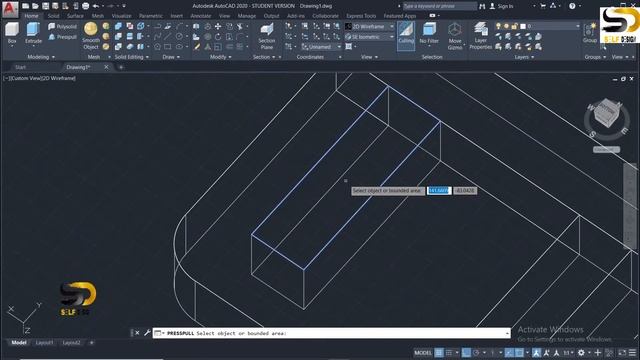Click Sign In button
This screenshot has height=360, width=640.
point(502,6)
